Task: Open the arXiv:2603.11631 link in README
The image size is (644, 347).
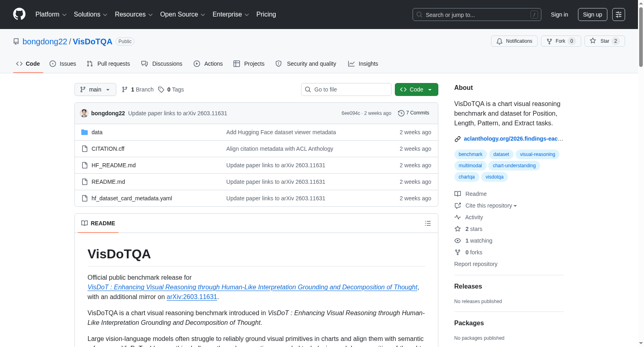Action: 192,297
